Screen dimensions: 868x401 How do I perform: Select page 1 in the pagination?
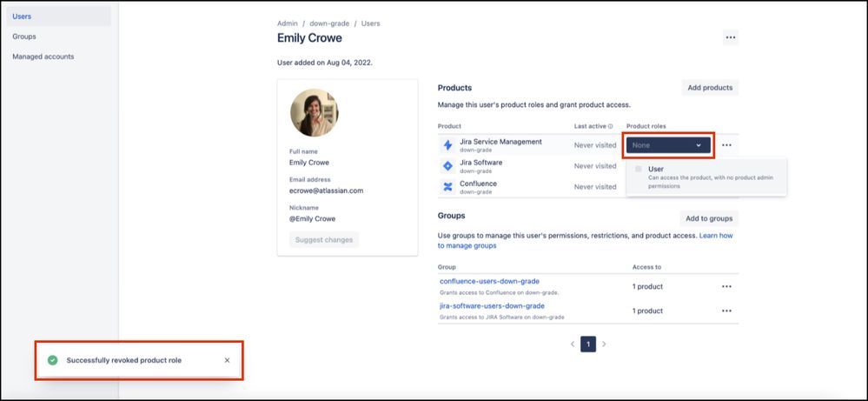click(x=588, y=344)
